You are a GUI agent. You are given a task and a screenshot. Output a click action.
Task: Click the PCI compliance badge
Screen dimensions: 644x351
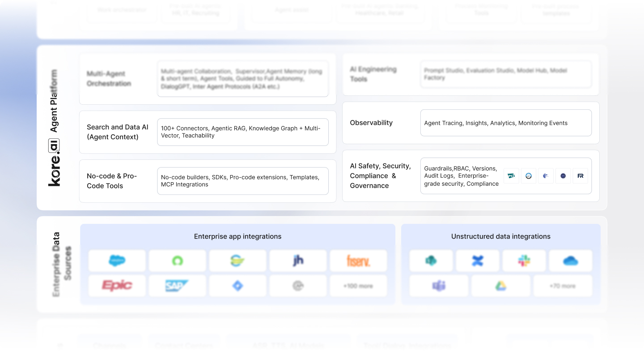tap(511, 175)
